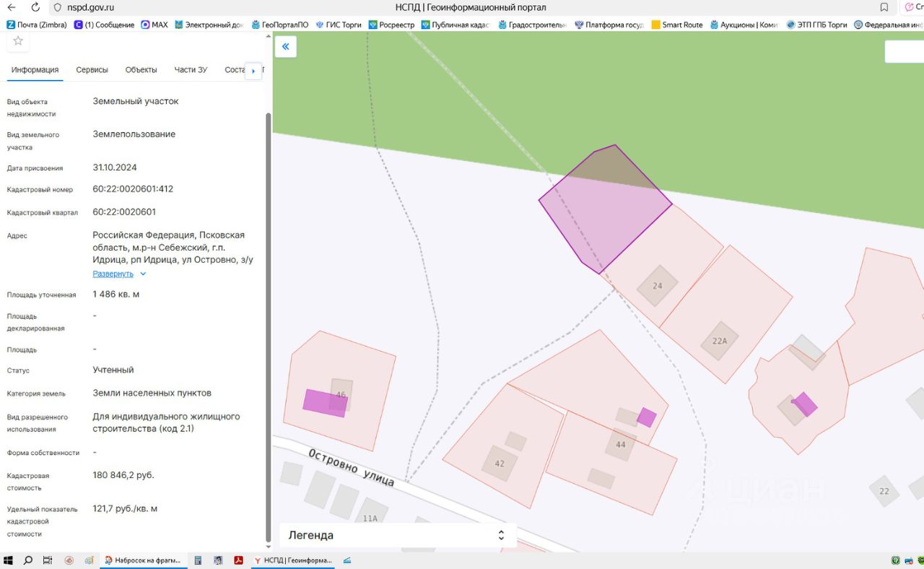Click the Островно улица street label
Viewport: 924px width, 569px height.
point(351,468)
